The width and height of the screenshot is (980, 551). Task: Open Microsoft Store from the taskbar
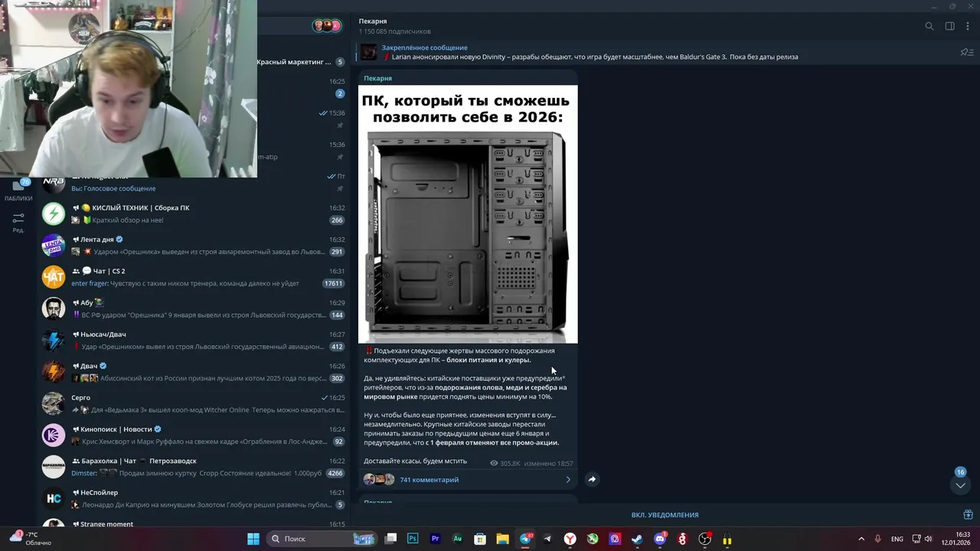[x=480, y=539]
